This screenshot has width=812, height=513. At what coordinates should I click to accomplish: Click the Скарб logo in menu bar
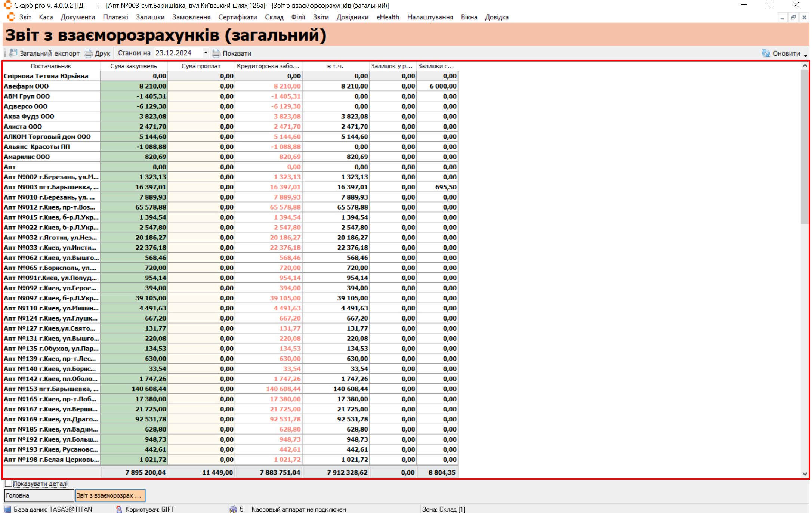coord(11,17)
